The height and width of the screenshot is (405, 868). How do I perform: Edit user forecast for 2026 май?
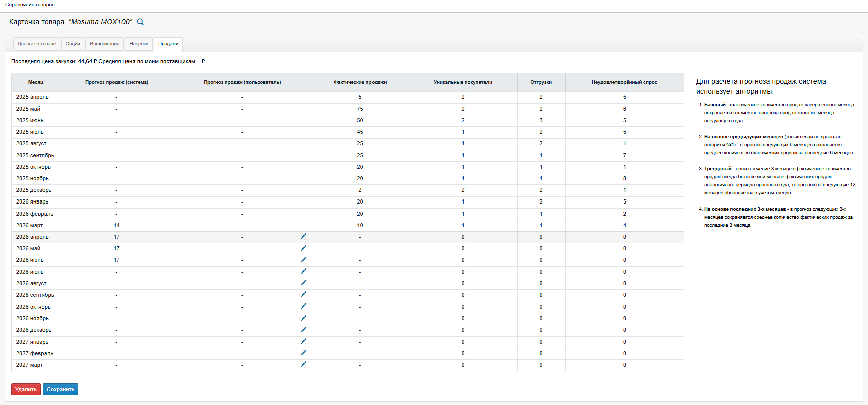(x=303, y=248)
